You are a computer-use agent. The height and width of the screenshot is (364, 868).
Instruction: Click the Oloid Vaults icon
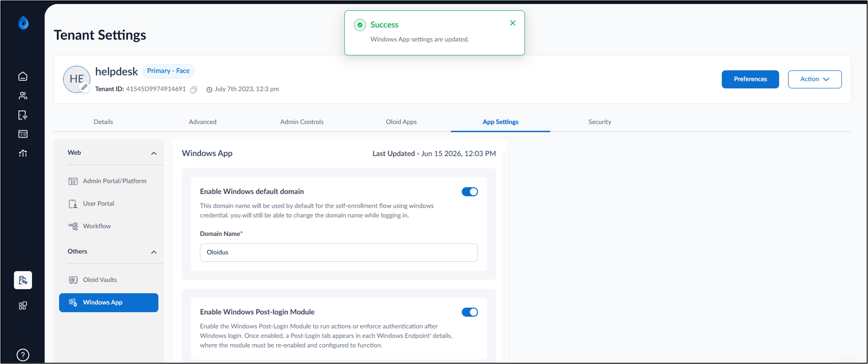(73, 280)
